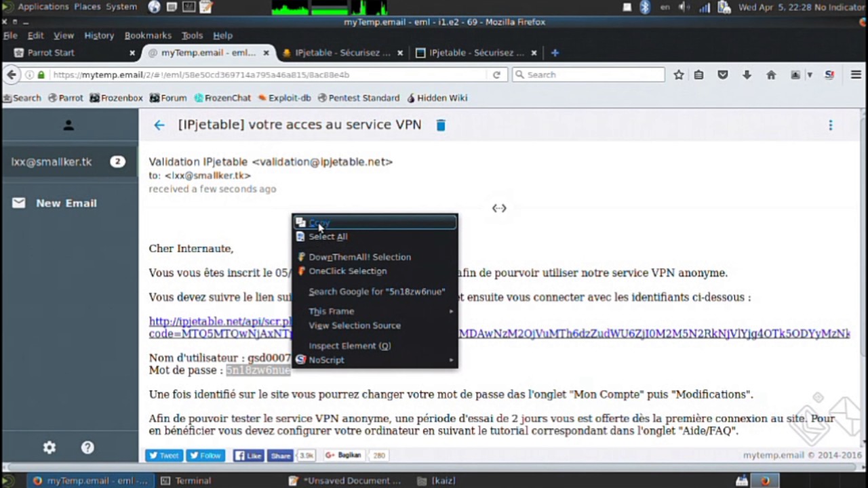Click the volume speaker tray icon
The width and height of the screenshot is (868, 488).
684,7
